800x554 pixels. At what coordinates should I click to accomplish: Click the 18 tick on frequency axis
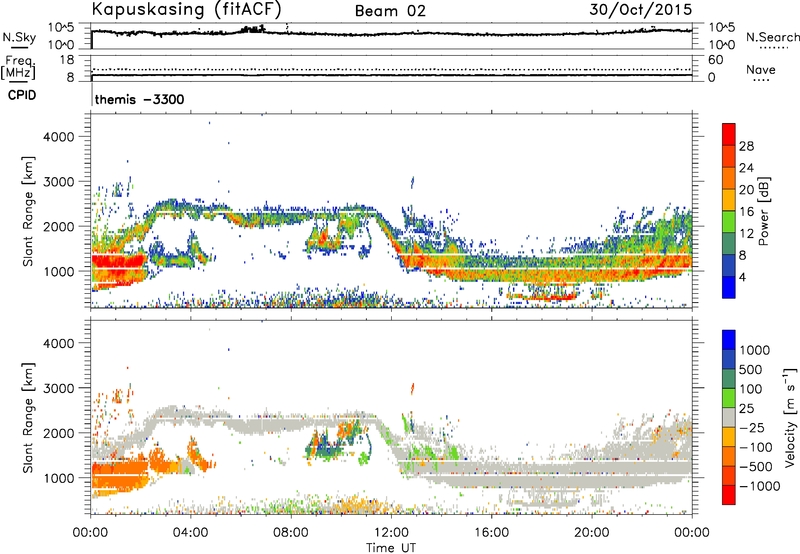pos(66,60)
